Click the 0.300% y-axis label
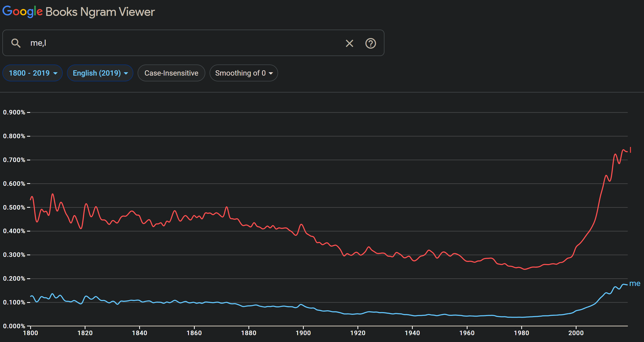The height and width of the screenshot is (342, 644). (14, 255)
